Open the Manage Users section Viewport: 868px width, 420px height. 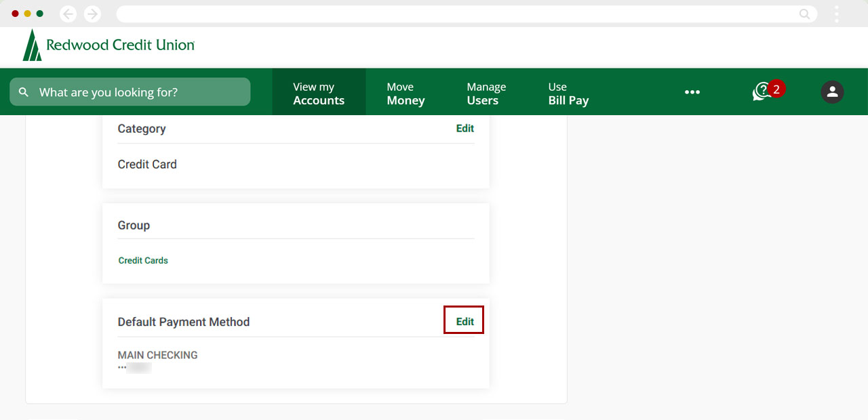pyautogui.click(x=486, y=91)
